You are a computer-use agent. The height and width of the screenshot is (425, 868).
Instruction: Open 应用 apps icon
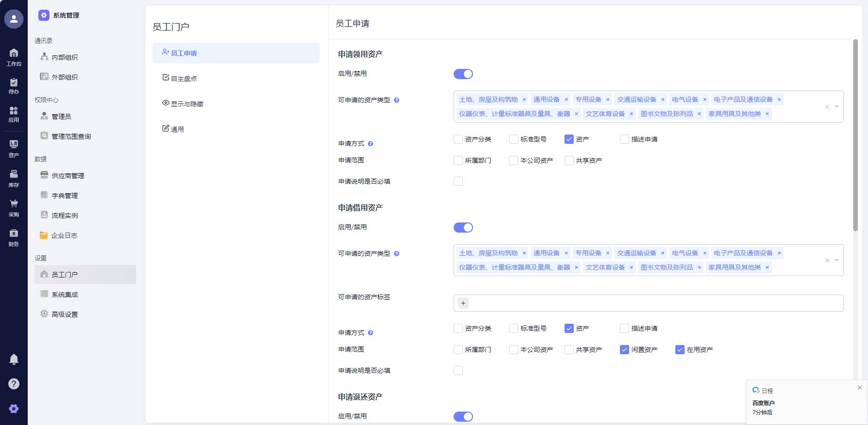[x=14, y=114]
